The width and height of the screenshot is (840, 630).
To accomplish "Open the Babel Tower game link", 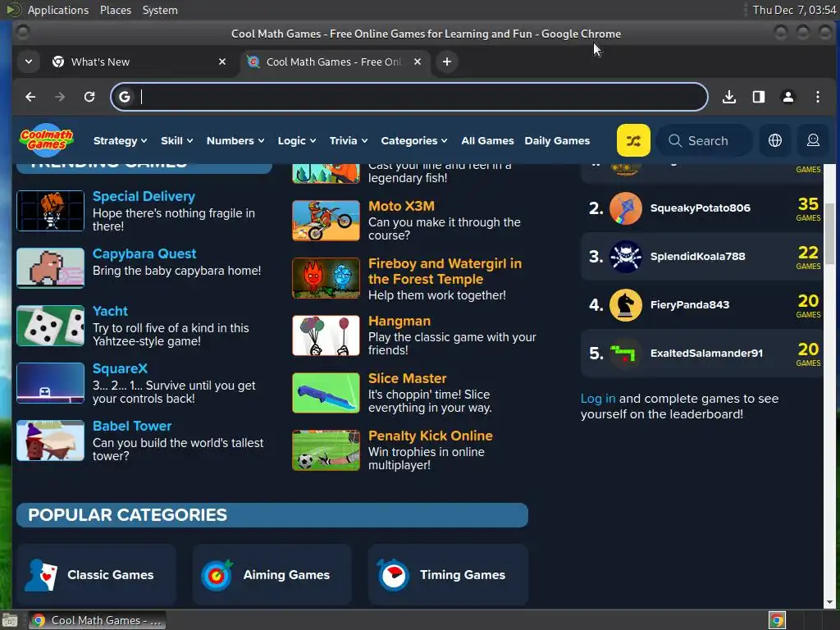I will 132,426.
